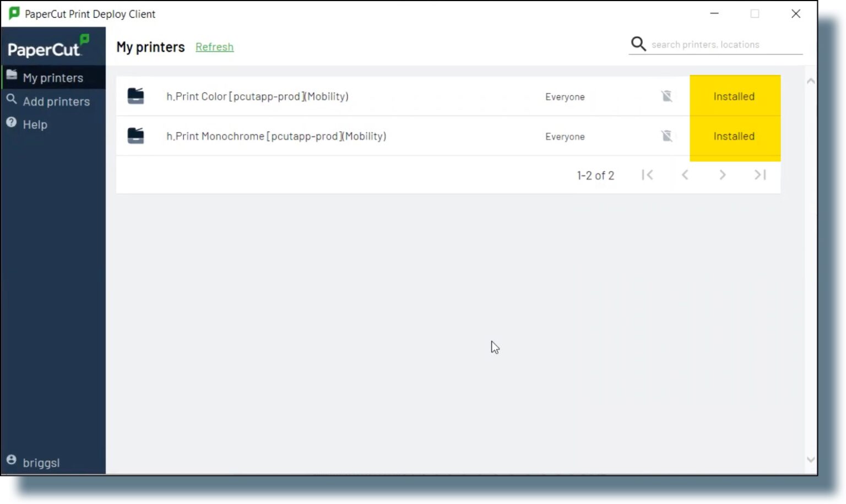Click the magnifying glass search icon
This screenshot has height=504, width=846.
point(638,44)
